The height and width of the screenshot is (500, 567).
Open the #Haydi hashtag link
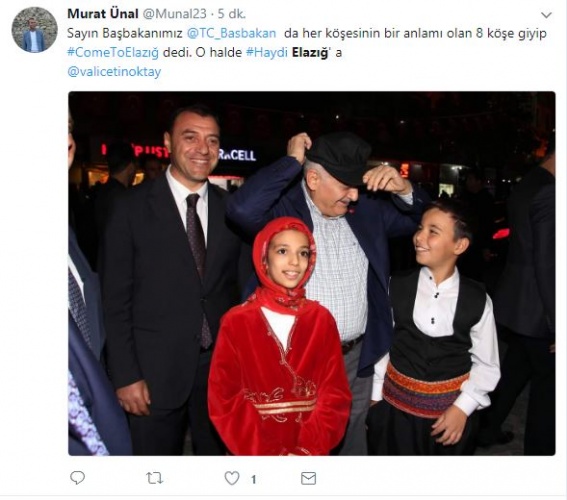[267, 52]
